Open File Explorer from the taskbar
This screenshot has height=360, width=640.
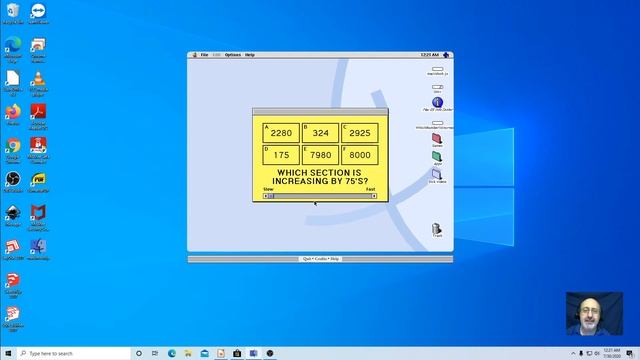coord(188,353)
